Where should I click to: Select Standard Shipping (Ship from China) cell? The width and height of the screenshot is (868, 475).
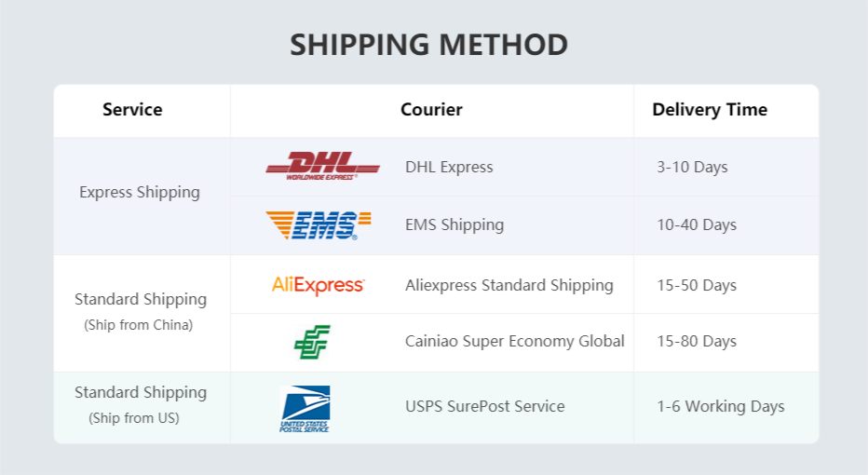[140, 311]
